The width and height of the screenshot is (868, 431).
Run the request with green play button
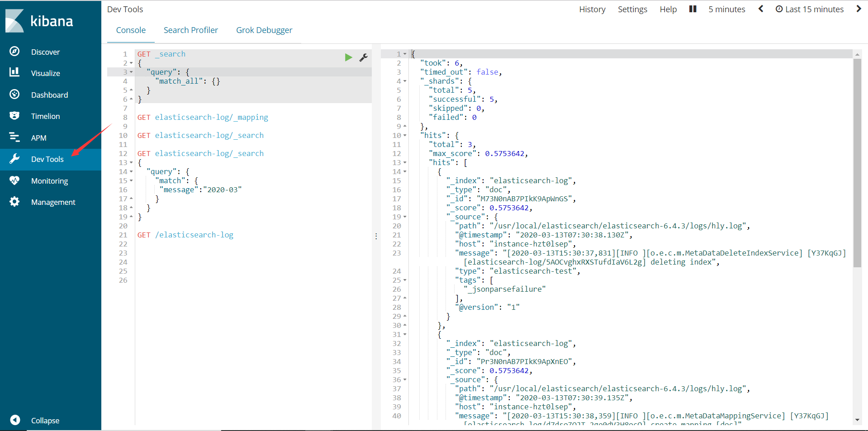coord(348,57)
